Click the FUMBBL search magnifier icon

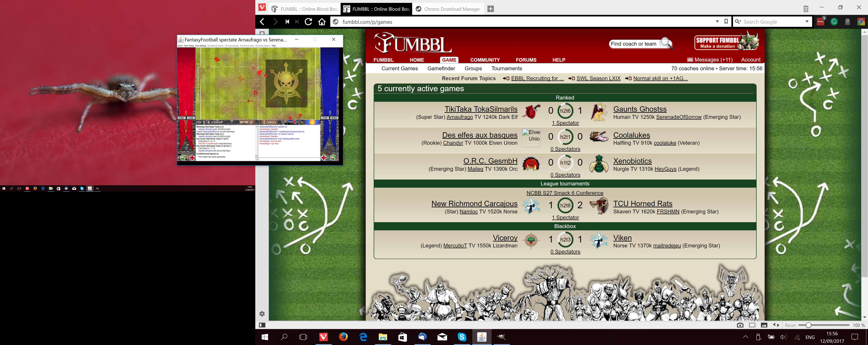coord(666,43)
